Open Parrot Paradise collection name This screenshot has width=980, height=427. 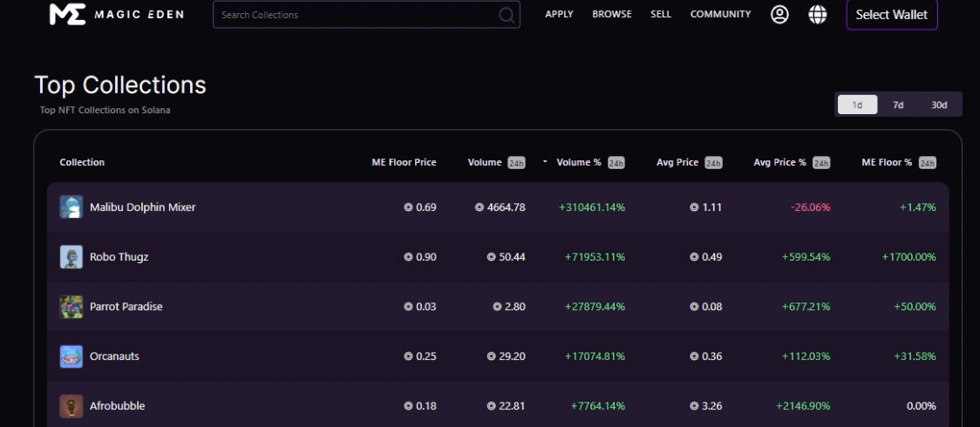point(126,307)
